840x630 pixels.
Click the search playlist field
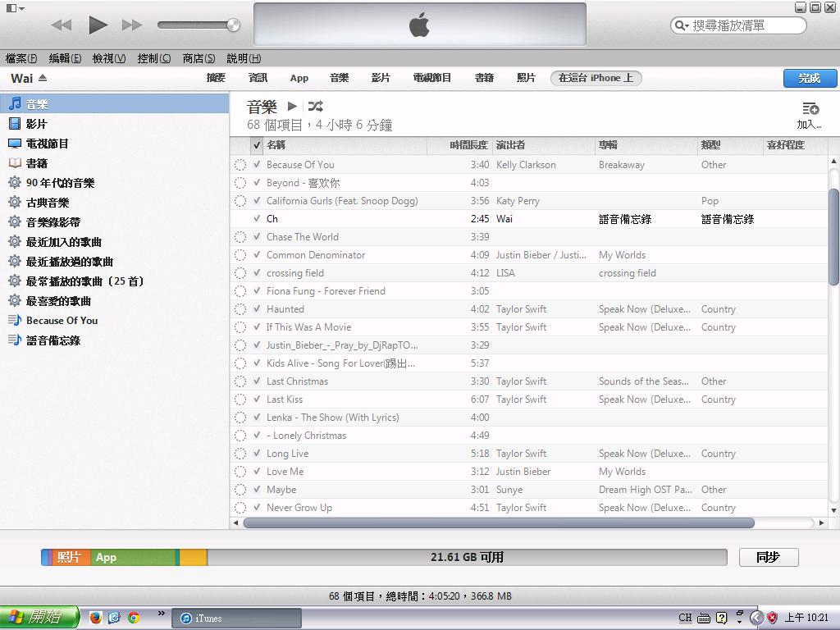[x=738, y=25]
